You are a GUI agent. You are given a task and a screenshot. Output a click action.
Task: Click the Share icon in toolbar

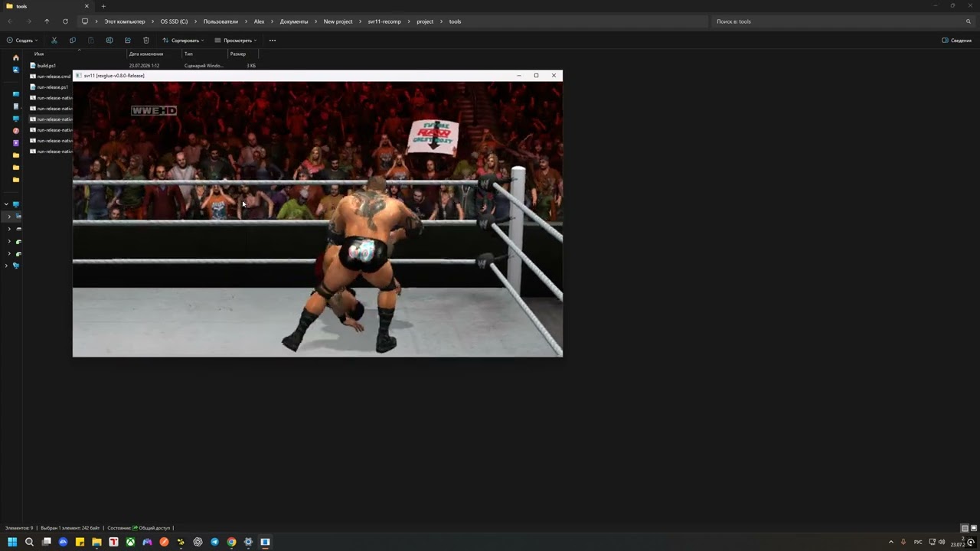point(128,41)
